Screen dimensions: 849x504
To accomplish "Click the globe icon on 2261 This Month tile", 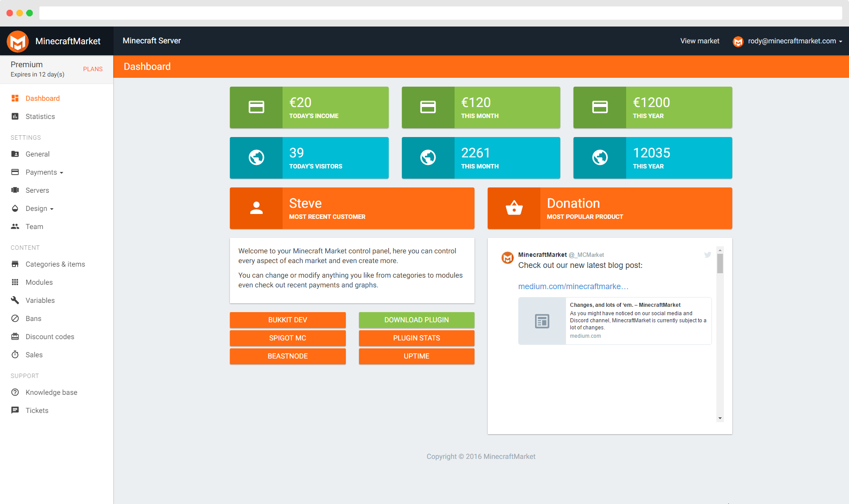I will (428, 157).
